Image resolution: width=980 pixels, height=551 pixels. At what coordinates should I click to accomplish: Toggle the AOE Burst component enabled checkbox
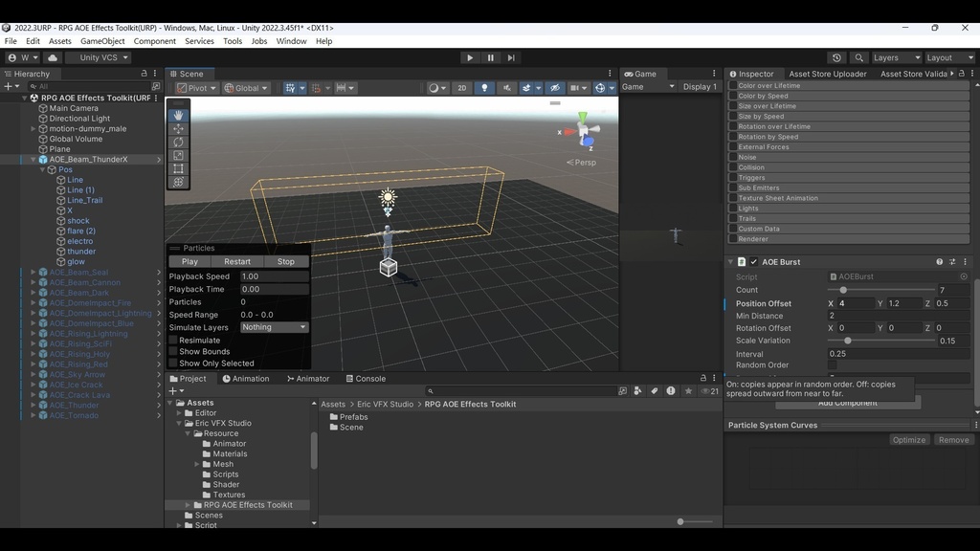754,262
